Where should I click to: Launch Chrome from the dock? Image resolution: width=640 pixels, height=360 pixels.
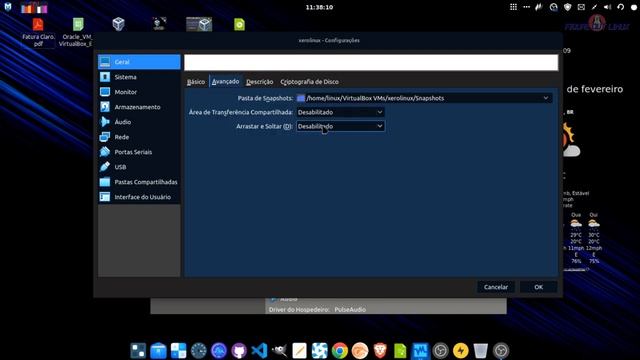point(340,351)
